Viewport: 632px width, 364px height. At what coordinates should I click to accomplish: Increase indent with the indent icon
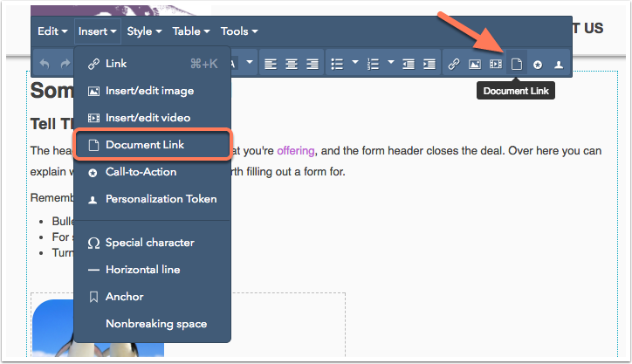[x=429, y=64]
